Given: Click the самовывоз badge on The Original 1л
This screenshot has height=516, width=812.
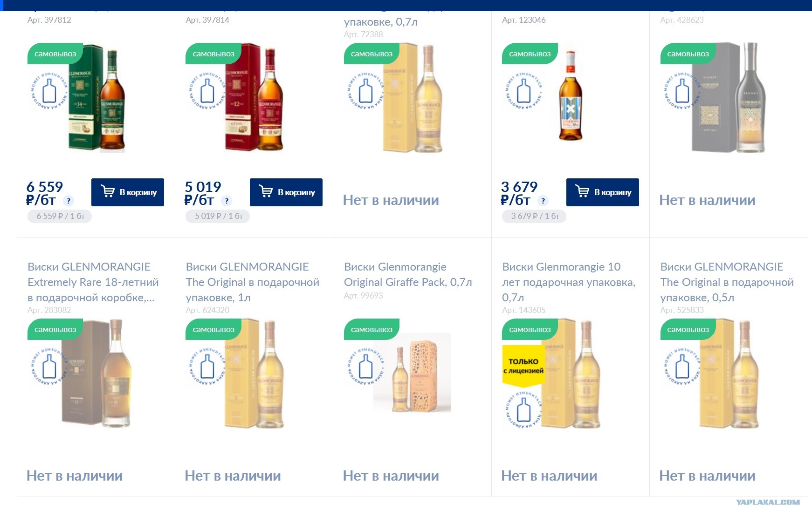Looking at the screenshot, I should click(213, 330).
